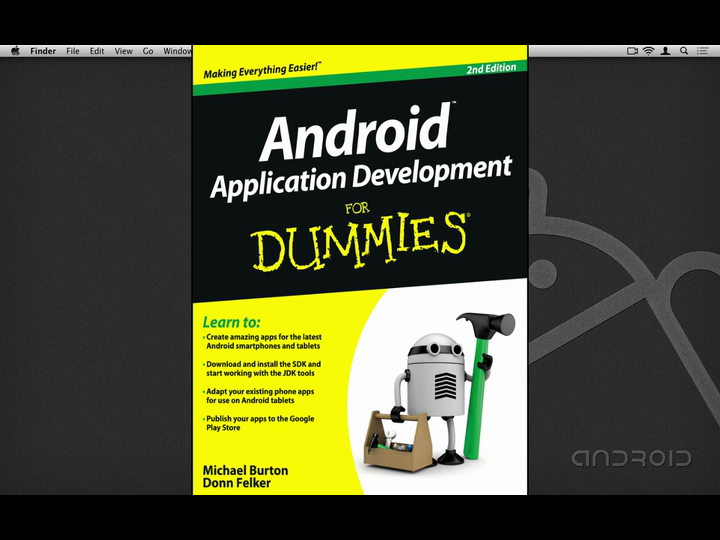
Task: Open the Go menu
Action: tap(148, 51)
